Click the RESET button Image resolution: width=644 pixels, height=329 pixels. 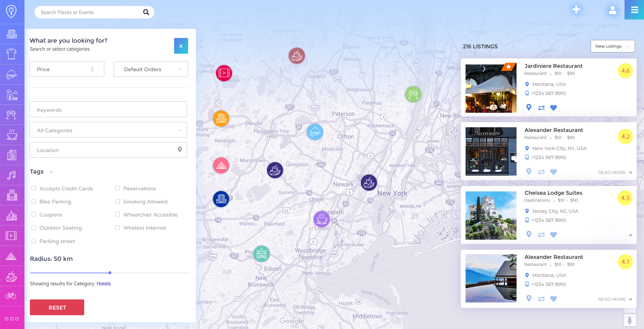[57, 307]
